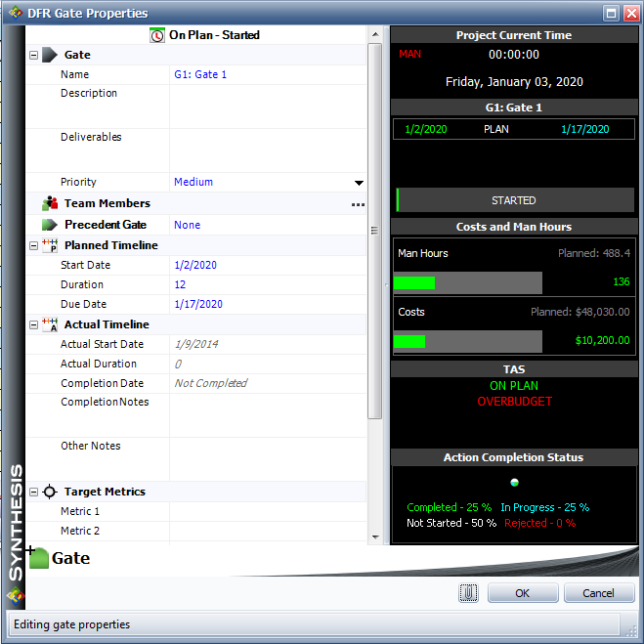Click the Precedent Gate arrow icon
Screen dimensions: 644x644
point(51,225)
